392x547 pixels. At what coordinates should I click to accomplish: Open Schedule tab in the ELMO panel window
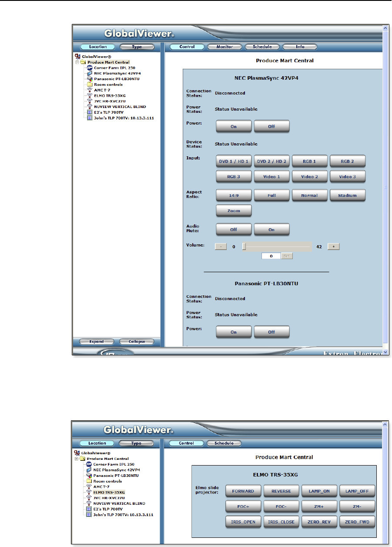tap(224, 443)
